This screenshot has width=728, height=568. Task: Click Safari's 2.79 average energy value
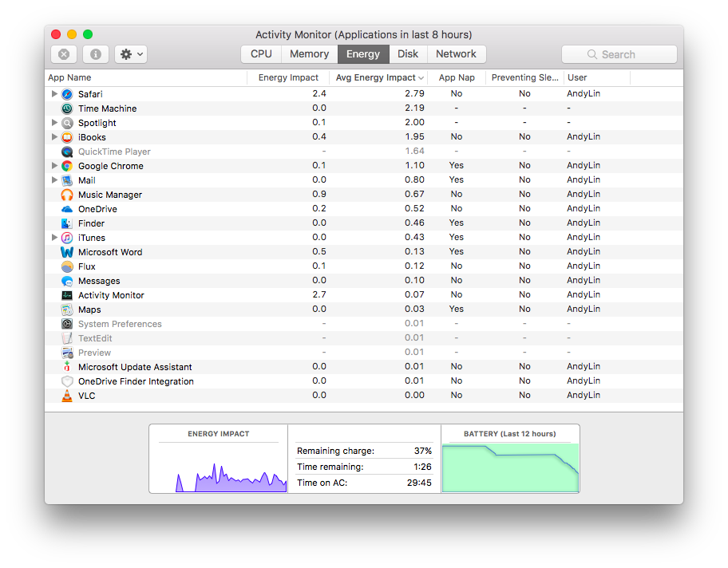[x=414, y=94]
